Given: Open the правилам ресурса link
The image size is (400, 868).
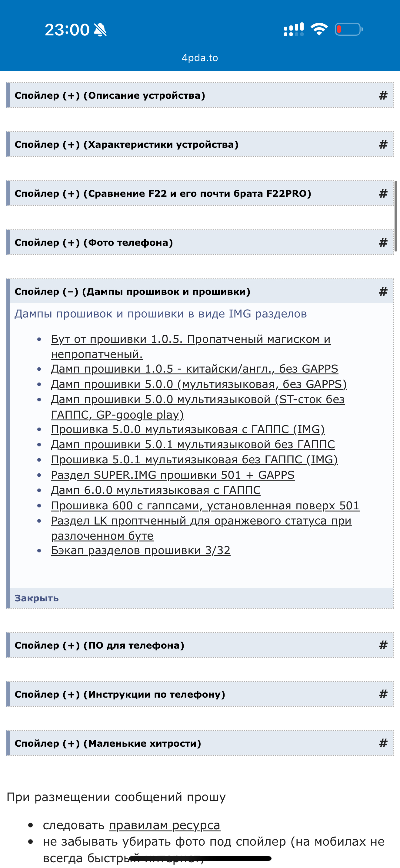Looking at the screenshot, I should coord(165,826).
